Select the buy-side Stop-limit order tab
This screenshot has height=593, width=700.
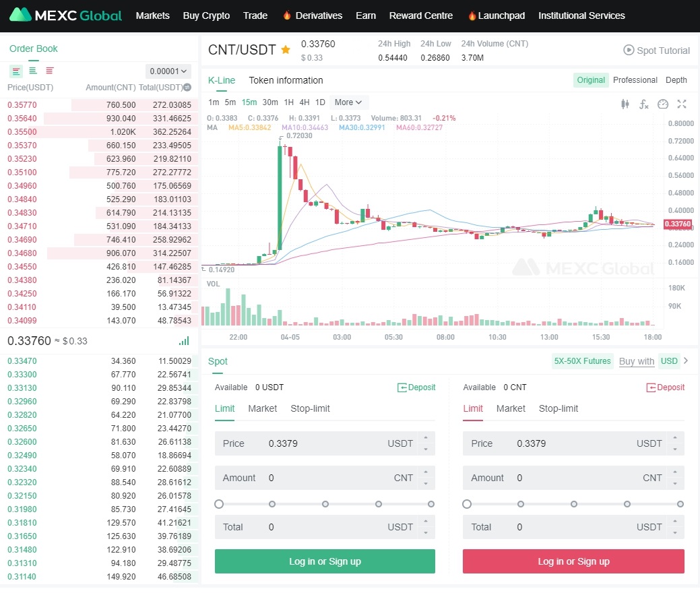(310, 408)
